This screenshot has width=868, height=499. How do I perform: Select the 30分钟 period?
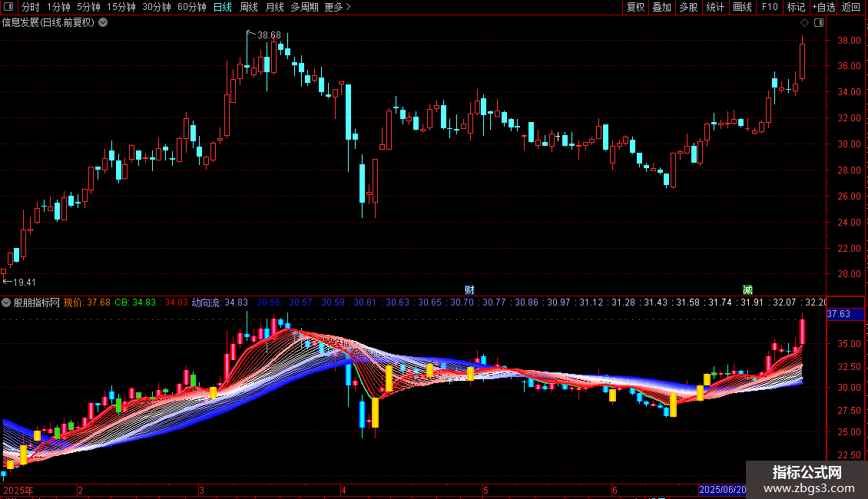156,7
